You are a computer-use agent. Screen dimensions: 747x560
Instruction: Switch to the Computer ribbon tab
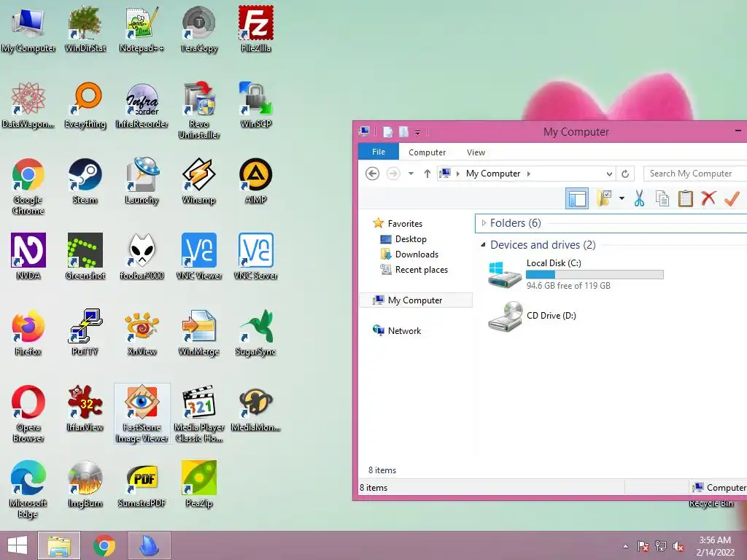[427, 152]
